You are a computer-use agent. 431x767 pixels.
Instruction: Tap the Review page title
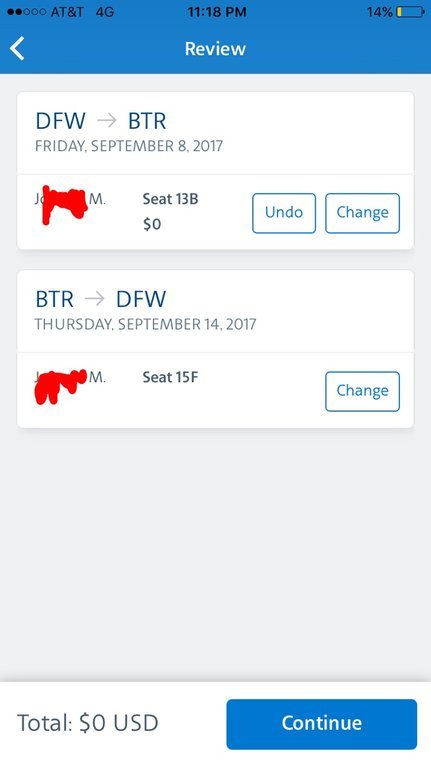tap(215, 48)
